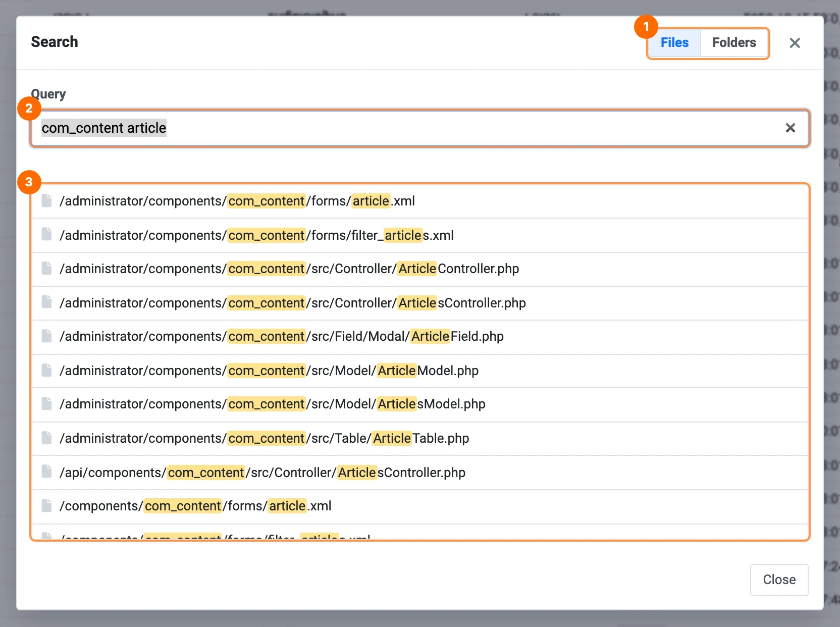Close the Search dialog with the X icon
The width and height of the screenshot is (840, 627).
[x=795, y=43]
